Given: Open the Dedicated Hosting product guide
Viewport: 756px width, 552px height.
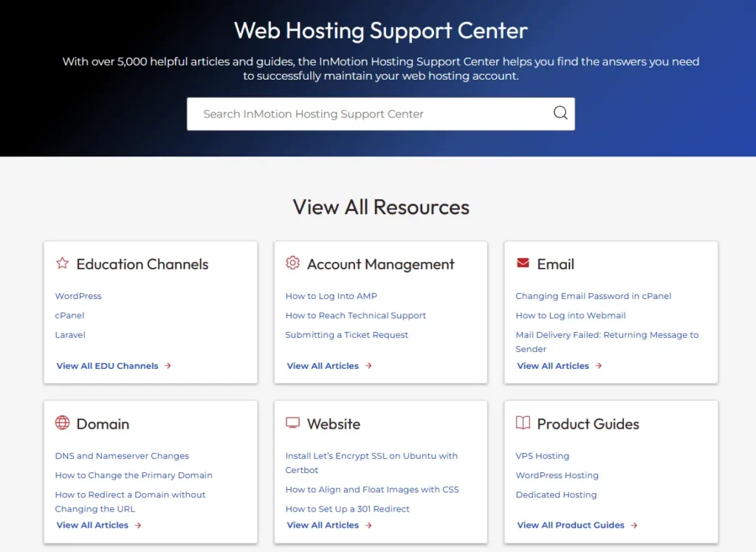Looking at the screenshot, I should (556, 494).
